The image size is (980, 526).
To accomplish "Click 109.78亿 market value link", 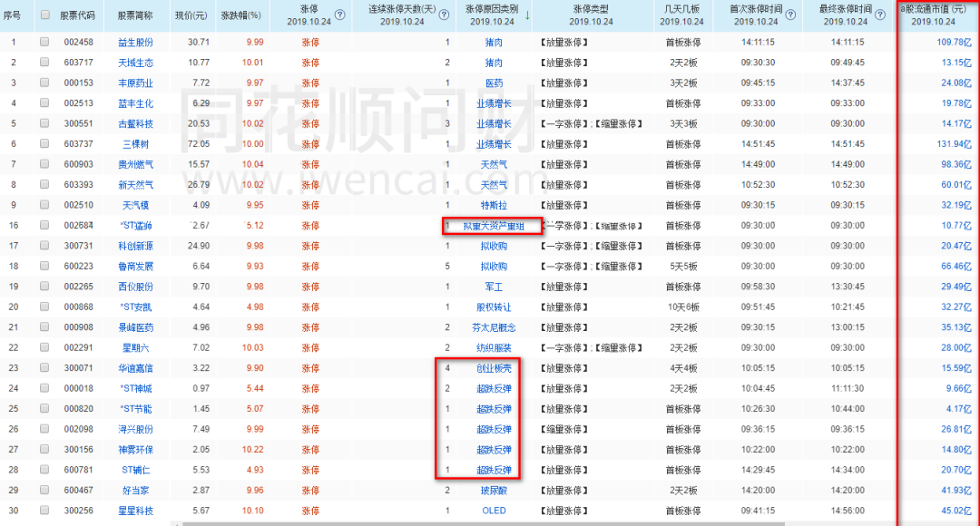I will 954,42.
